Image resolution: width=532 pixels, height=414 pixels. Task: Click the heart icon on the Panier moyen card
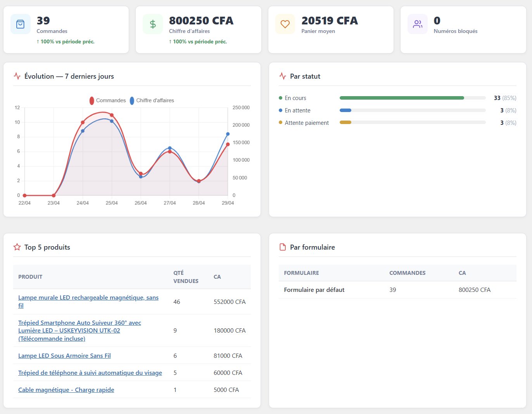point(285,24)
